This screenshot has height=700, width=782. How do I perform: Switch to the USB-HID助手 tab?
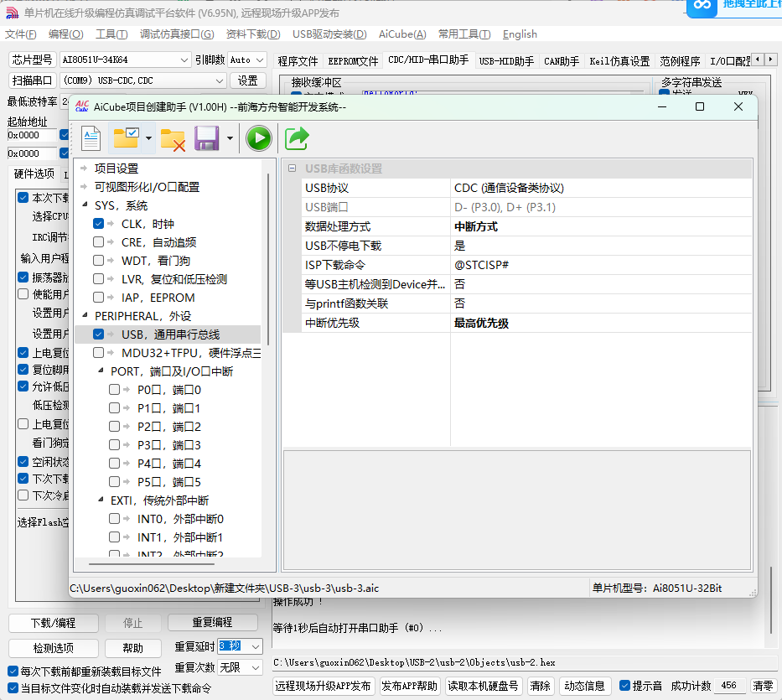click(x=505, y=61)
